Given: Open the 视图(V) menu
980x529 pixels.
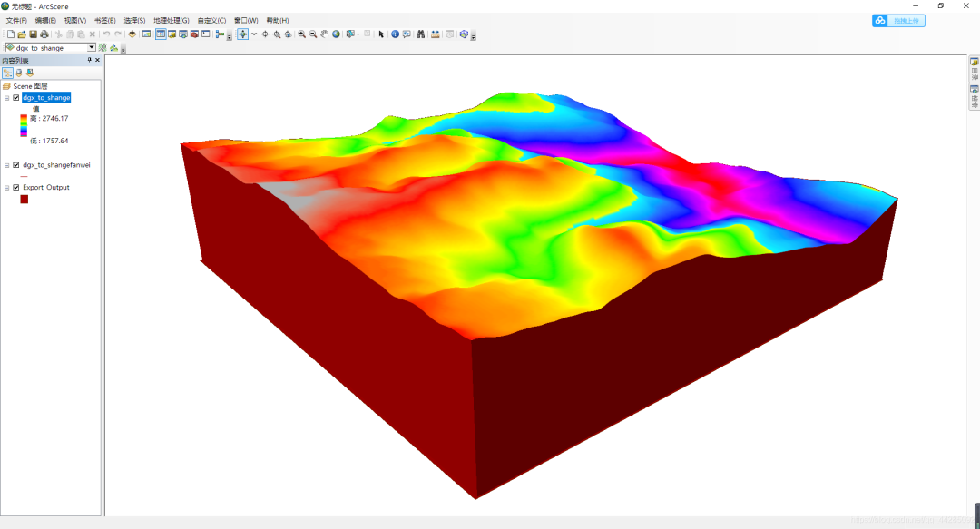Looking at the screenshot, I should tap(75, 21).
